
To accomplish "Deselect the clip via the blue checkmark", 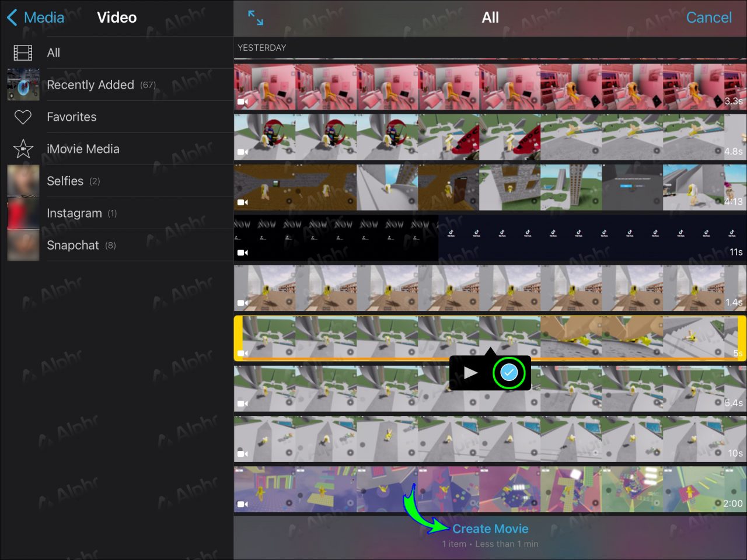I will (x=508, y=372).
